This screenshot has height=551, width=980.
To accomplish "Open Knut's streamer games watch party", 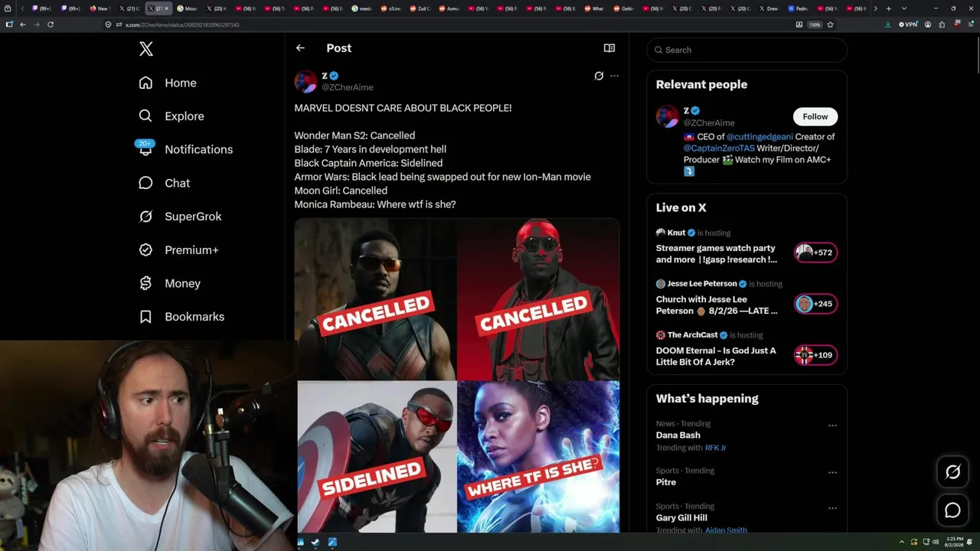I will [x=717, y=254].
